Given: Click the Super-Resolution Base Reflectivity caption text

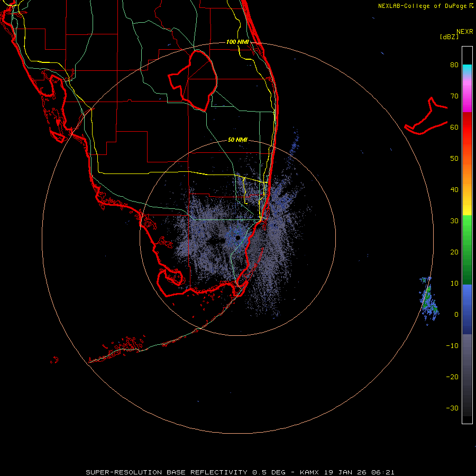Looking at the screenshot, I should [240, 472].
